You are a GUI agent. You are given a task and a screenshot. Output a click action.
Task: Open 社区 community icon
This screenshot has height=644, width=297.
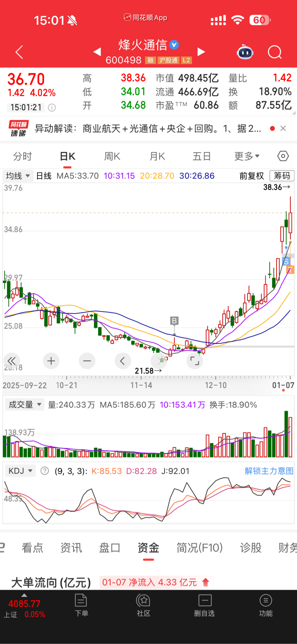(x=143, y=605)
